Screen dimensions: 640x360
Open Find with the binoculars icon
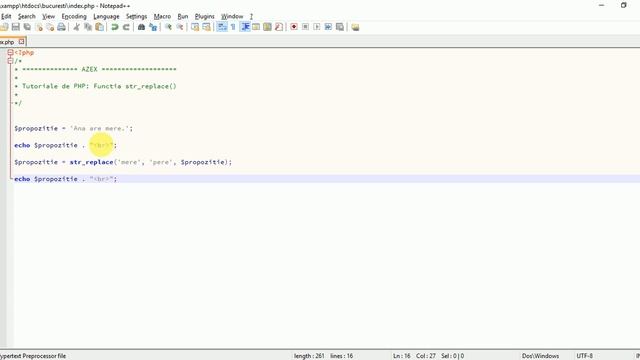tap(141, 27)
